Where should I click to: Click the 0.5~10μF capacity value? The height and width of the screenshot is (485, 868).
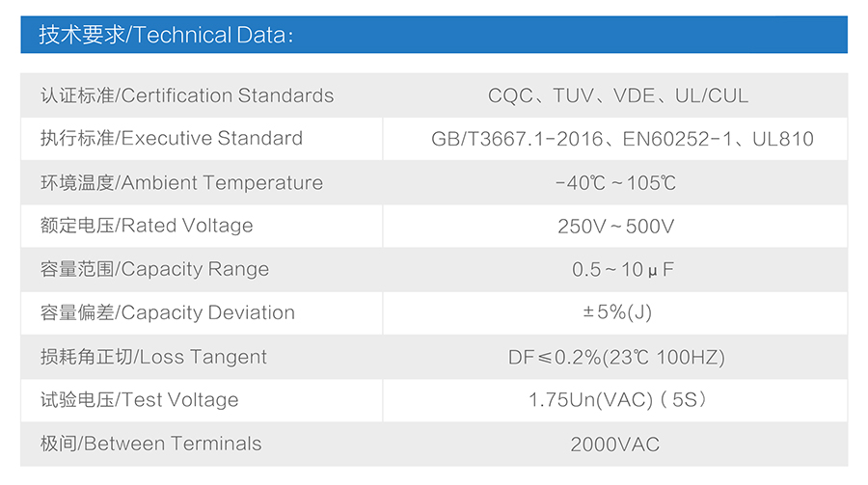(623, 270)
